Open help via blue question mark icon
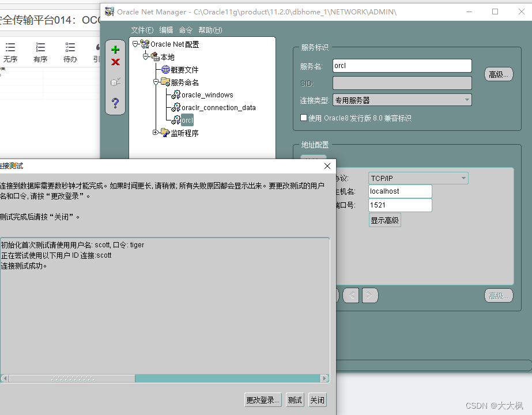This screenshot has width=532, height=415. click(115, 103)
